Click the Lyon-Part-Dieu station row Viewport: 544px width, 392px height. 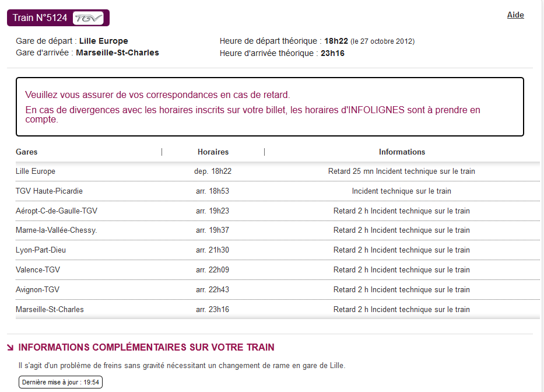tap(278, 250)
